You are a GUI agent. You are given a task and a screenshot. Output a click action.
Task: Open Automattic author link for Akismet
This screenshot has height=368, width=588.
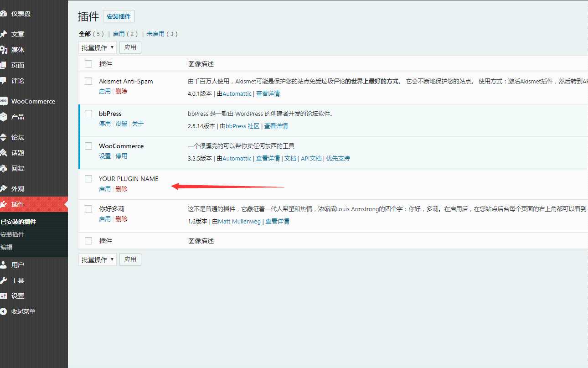(237, 93)
